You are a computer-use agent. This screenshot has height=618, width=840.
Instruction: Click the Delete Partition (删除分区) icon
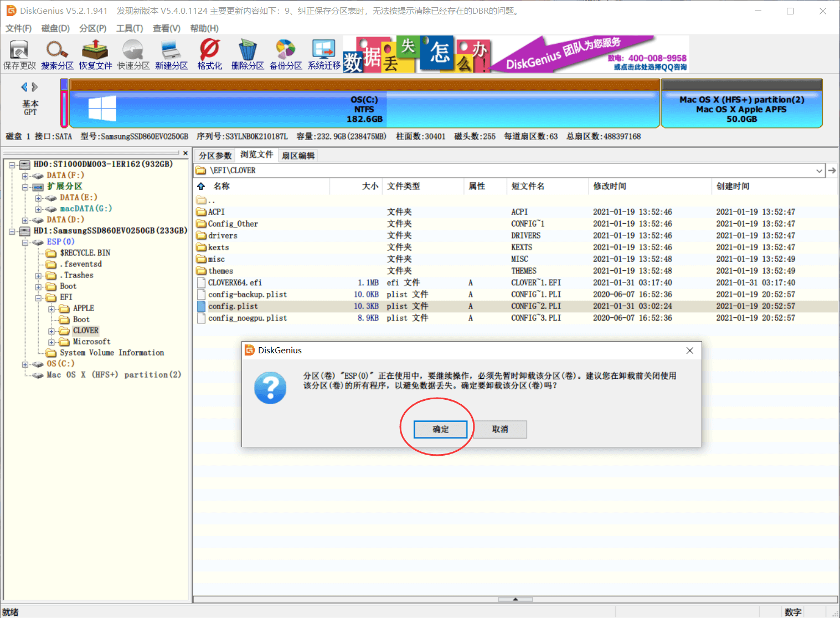[x=248, y=54]
